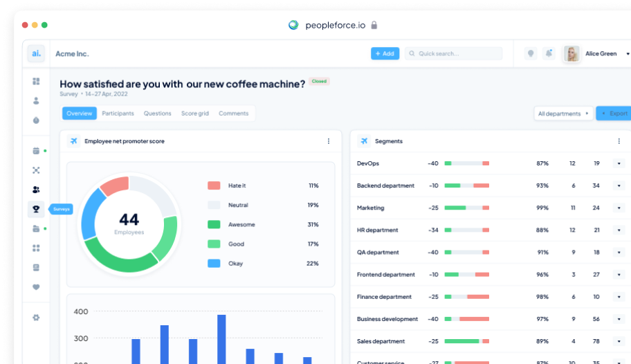Click the Acme Inc. company name
631x364 pixels.
coord(72,53)
